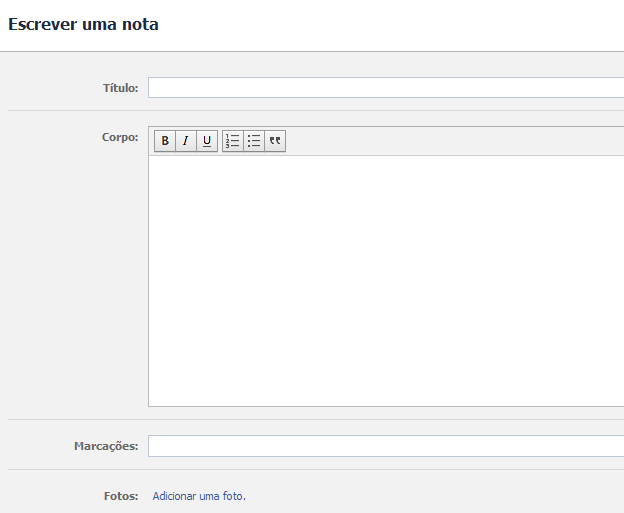Place cursor on first line of body editor

click(x=385, y=168)
